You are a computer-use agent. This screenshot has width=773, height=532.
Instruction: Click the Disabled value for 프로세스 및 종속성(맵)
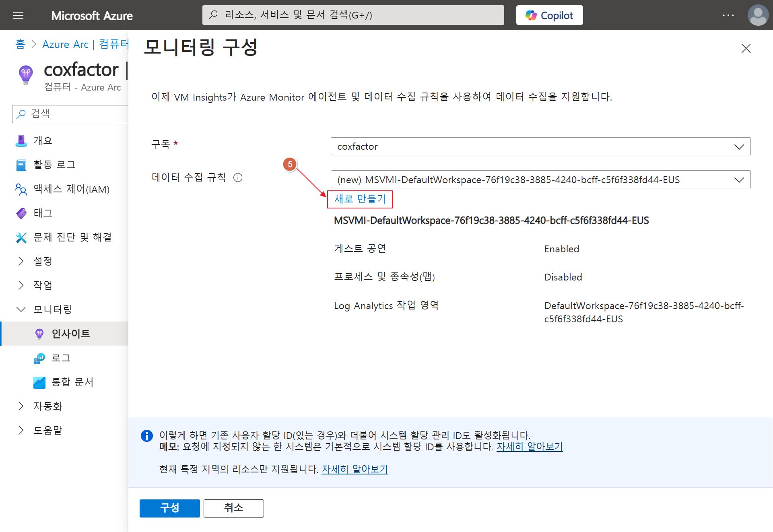[563, 277]
